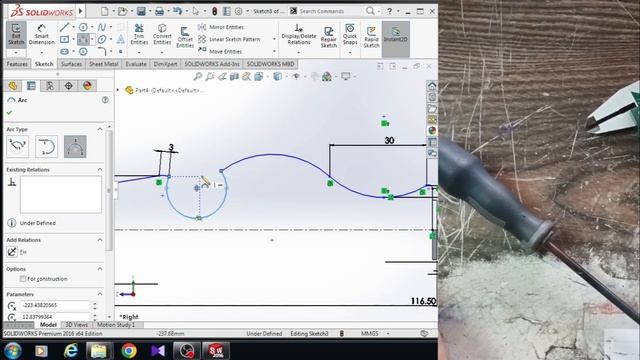The height and width of the screenshot is (360, 640).
Task: Accept arc with green checkmark
Action: click(10, 113)
